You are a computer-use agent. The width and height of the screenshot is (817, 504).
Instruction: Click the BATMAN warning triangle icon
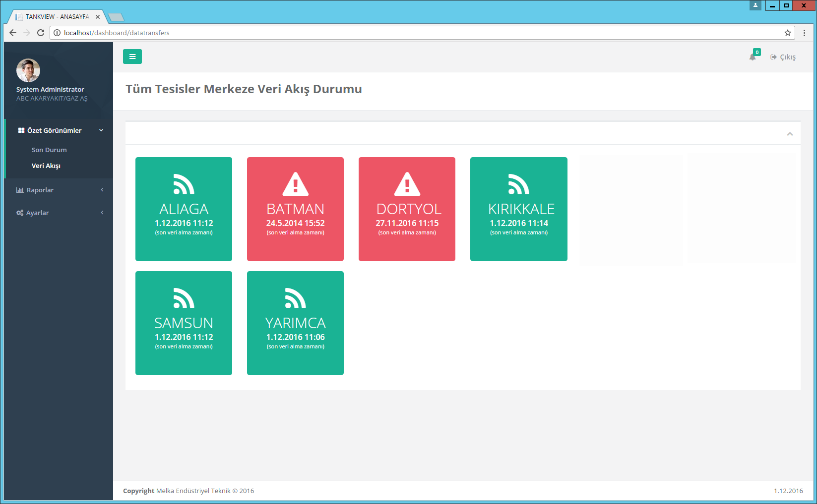(x=295, y=184)
